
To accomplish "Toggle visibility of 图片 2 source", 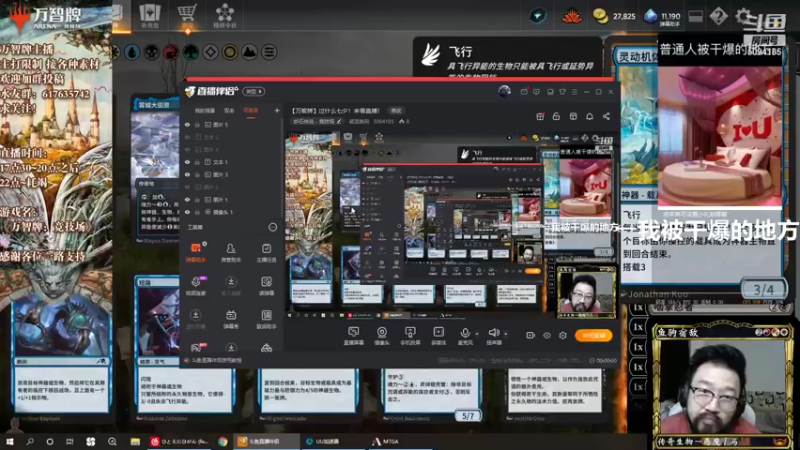I will 187,187.
